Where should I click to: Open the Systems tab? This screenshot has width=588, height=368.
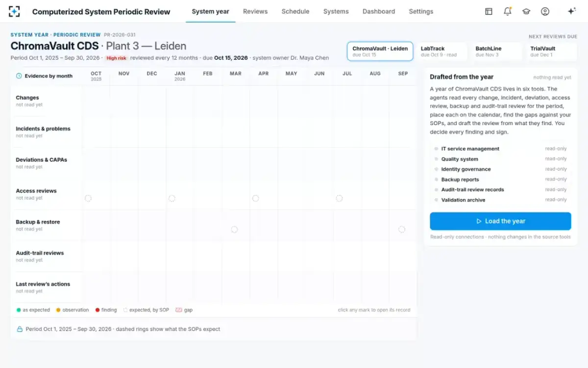336,11
